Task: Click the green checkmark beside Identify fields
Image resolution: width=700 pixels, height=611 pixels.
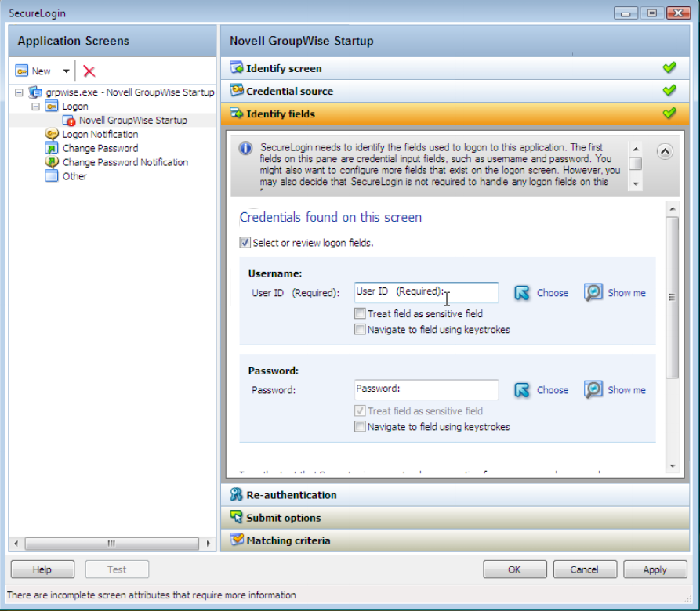Action: tap(669, 114)
